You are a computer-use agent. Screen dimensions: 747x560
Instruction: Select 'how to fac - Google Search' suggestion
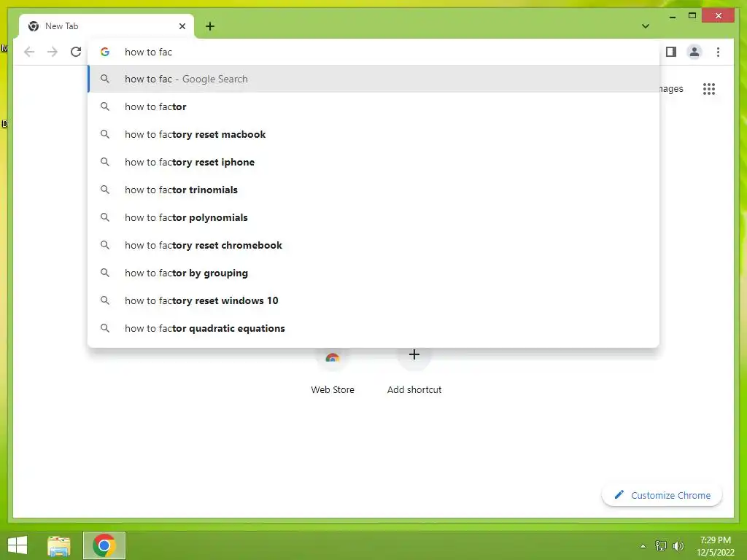coord(374,79)
